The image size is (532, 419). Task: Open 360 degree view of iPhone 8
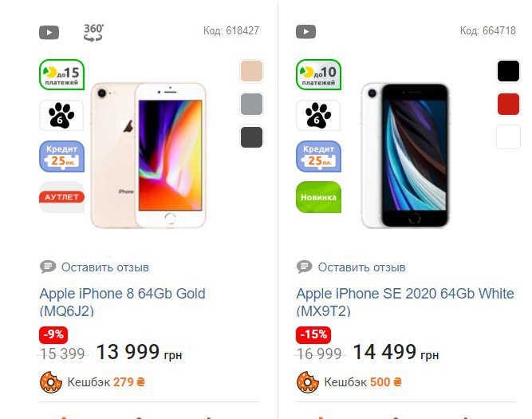pyautogui.click(x=93, y=33)
